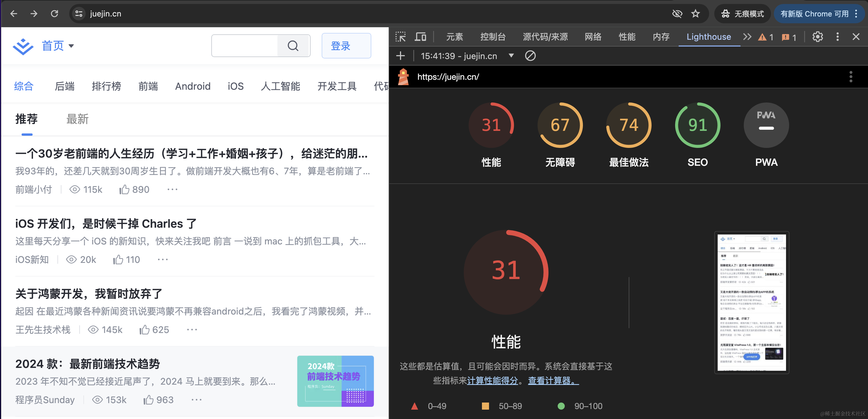Click the third-party cookie blocked eye icon
Screen dimensions: 868x419
coord(677,14)
